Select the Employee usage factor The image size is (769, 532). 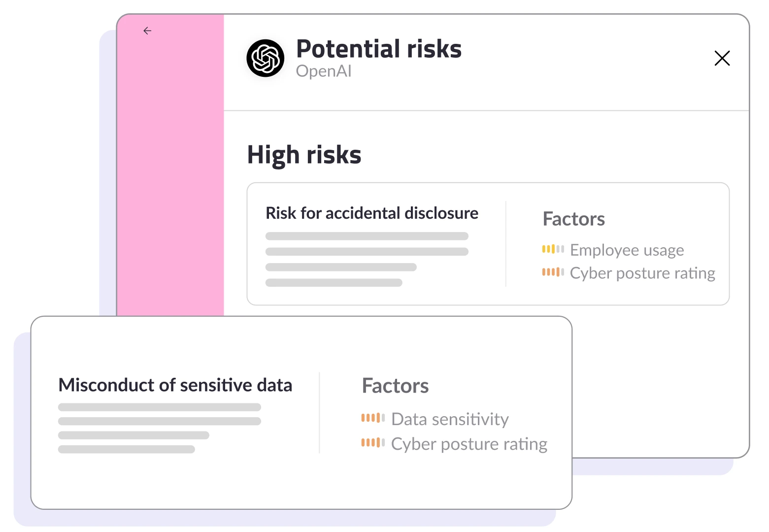(x=627, y=250)
